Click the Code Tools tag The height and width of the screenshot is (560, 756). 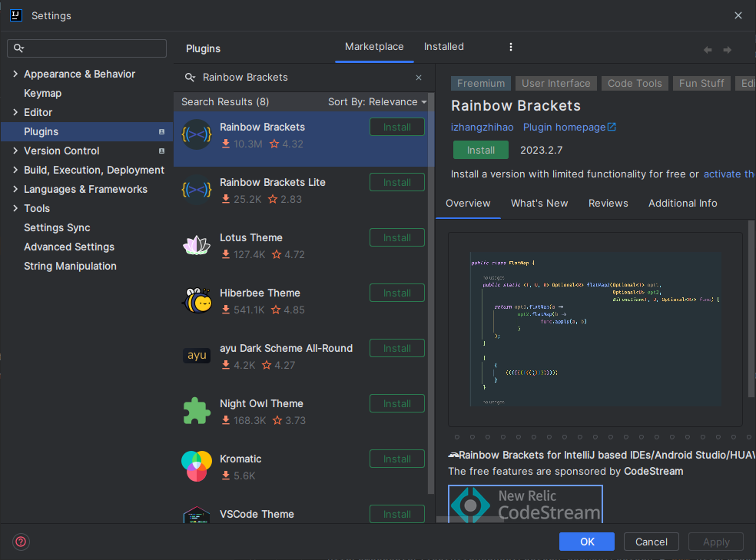click(x=635, y=84)
